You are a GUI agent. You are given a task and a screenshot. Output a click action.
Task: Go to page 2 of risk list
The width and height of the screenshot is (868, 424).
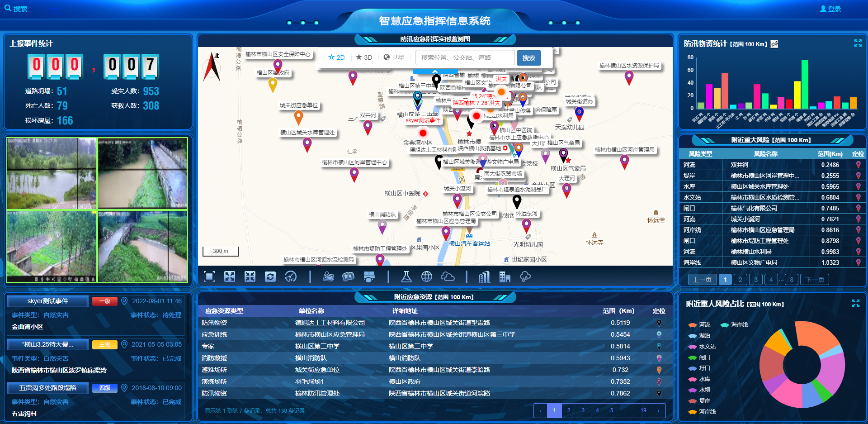pos(740,280)
